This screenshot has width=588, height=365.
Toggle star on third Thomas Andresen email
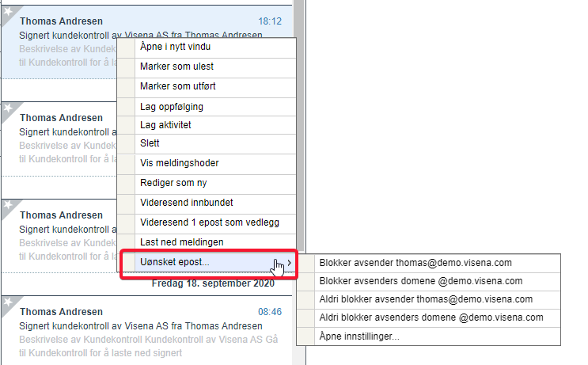8,205
